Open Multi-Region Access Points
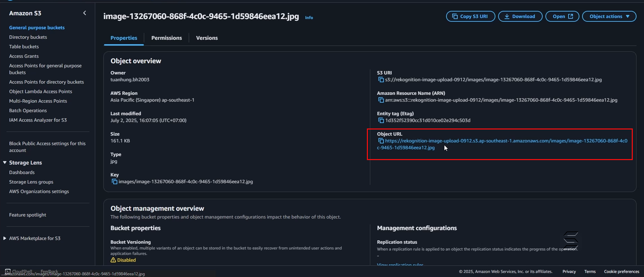The image size is (644, 277). point(38,101)
